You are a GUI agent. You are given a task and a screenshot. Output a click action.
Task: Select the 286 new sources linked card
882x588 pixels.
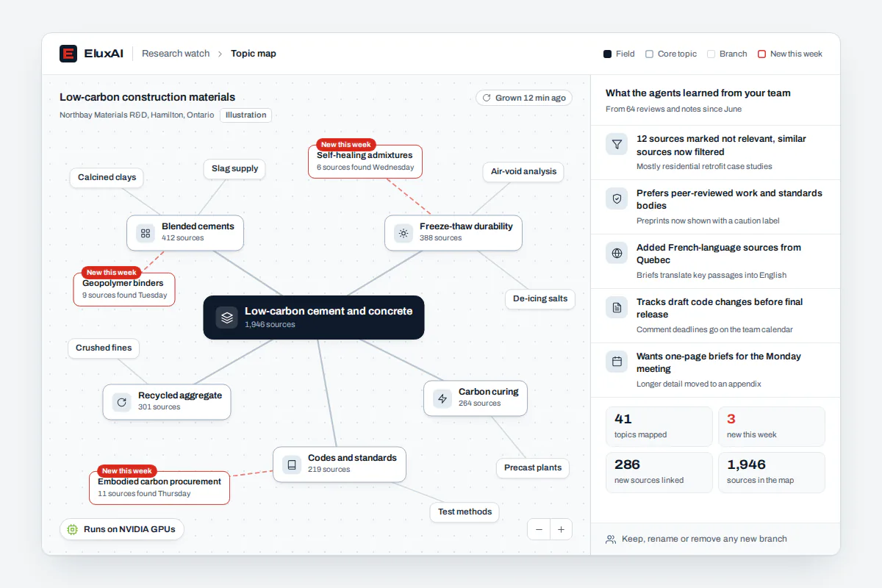point(659,472)
